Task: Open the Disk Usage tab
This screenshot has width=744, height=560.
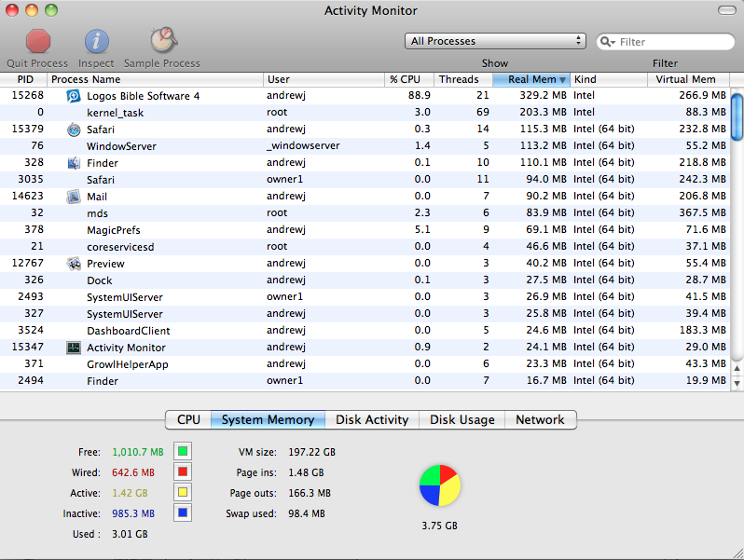Action: (462, 419)
